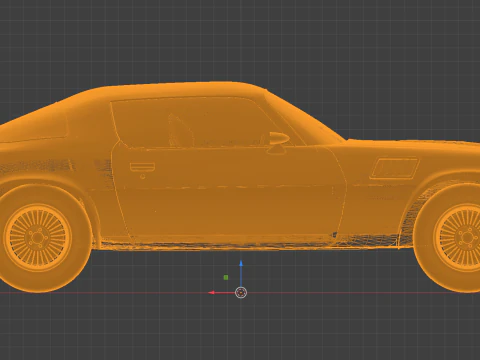Click the blue Z-axis arrow of the move gizmo
480x360 pixels.
click(241, 264)
